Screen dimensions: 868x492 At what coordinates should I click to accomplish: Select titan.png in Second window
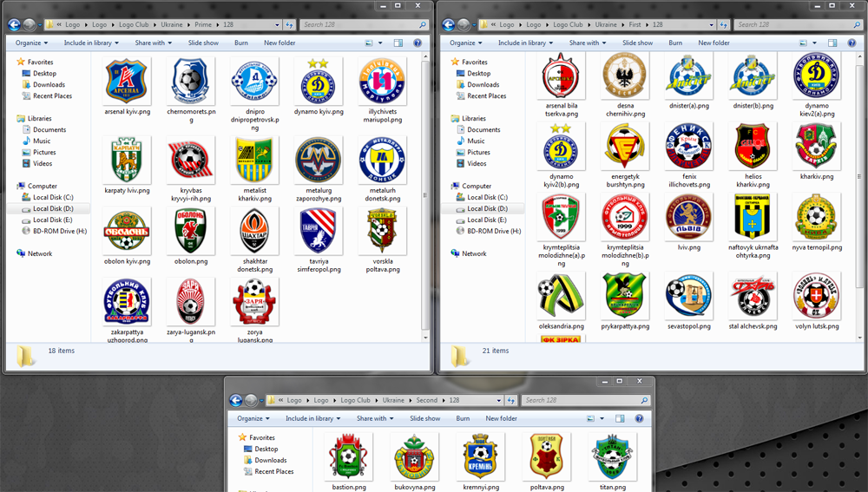612,457
